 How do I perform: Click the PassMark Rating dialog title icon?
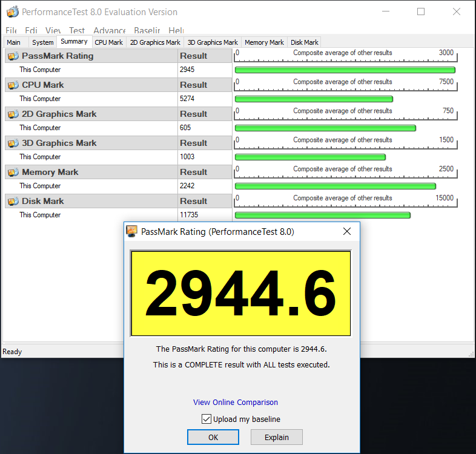pyautogui.click(x=132, y=232)
